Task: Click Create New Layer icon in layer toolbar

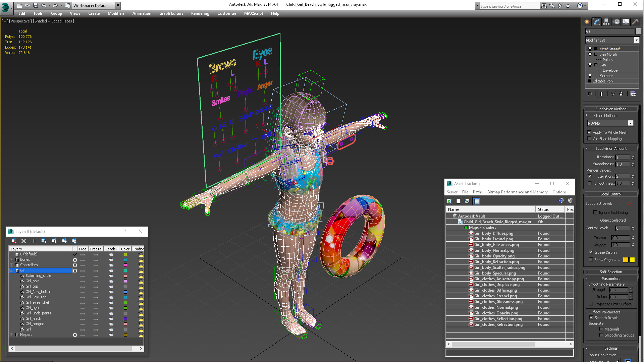Action: pyautogui.click(x=14, y=241)
